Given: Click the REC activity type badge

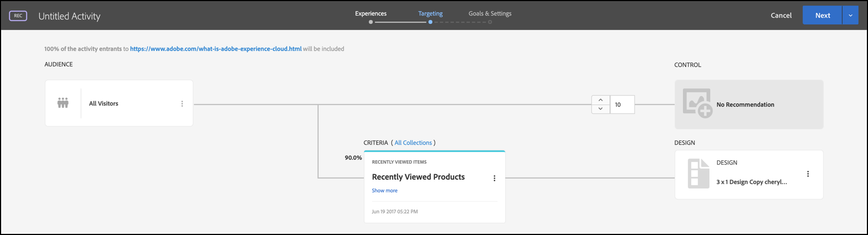Looking at the screenshot, I should point(18,15).
